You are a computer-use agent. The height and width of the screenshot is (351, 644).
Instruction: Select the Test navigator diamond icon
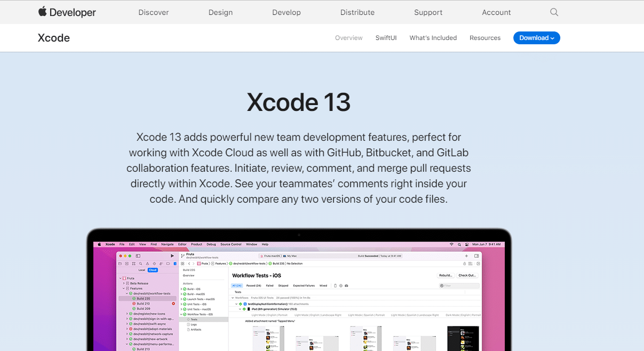pos(155,264)
